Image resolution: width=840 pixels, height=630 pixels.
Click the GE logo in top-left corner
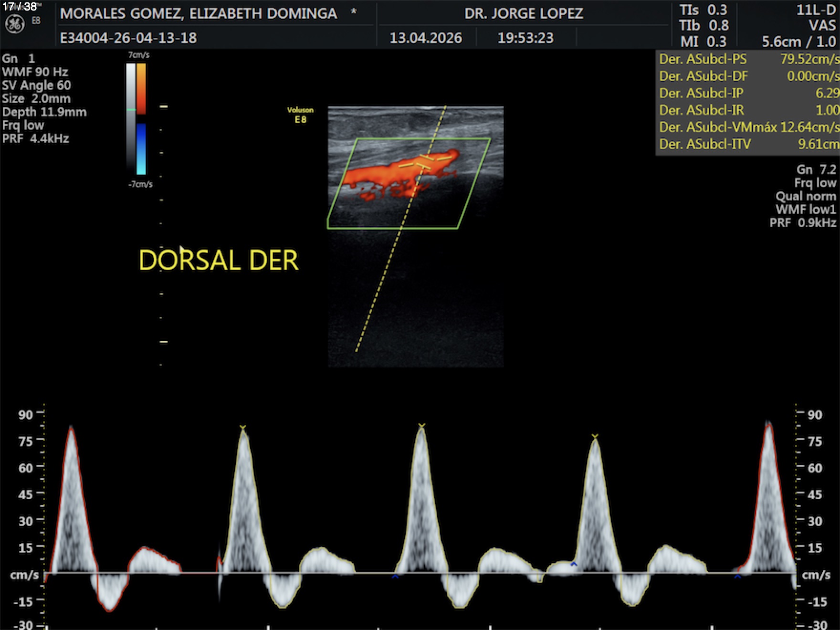pyautogui.click(x=14, y=24)
